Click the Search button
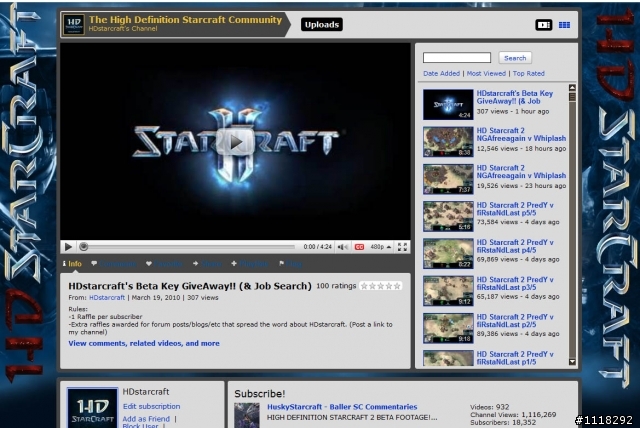This screenshot has height=428, width=640. 515,58
